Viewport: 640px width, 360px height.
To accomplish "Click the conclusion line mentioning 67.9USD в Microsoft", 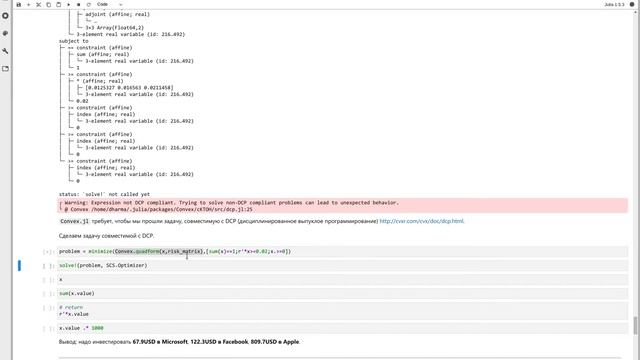I will point(179,342).
